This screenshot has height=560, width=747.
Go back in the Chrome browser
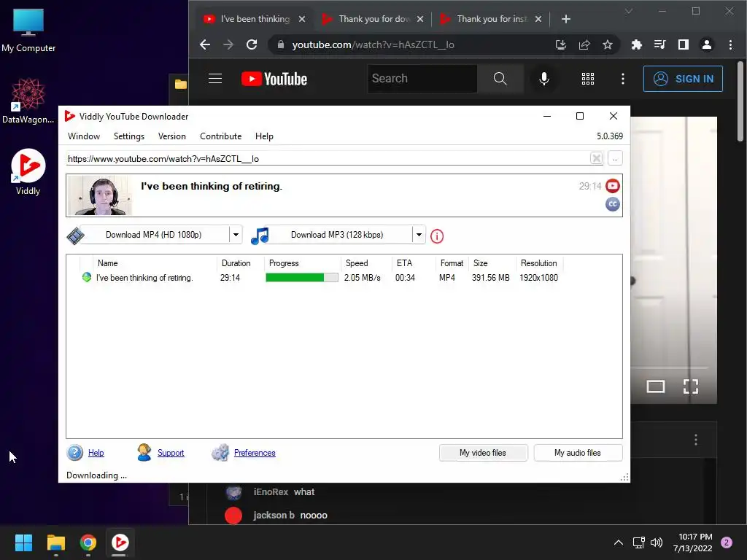coord(205,44)
